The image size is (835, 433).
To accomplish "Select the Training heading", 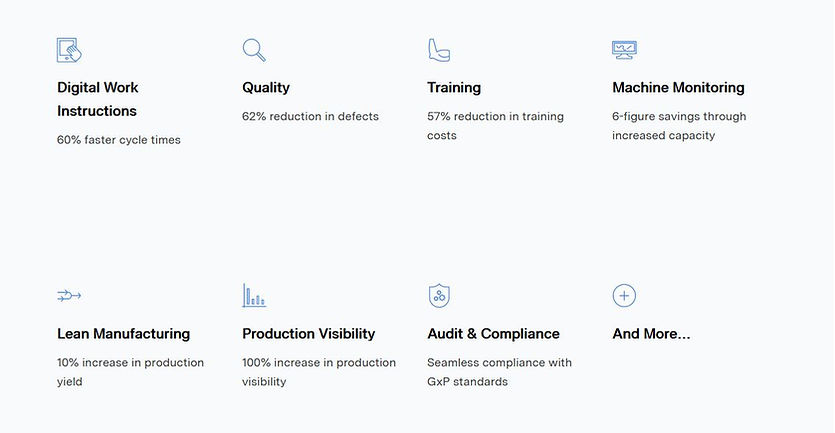I will tap(454, 87).
